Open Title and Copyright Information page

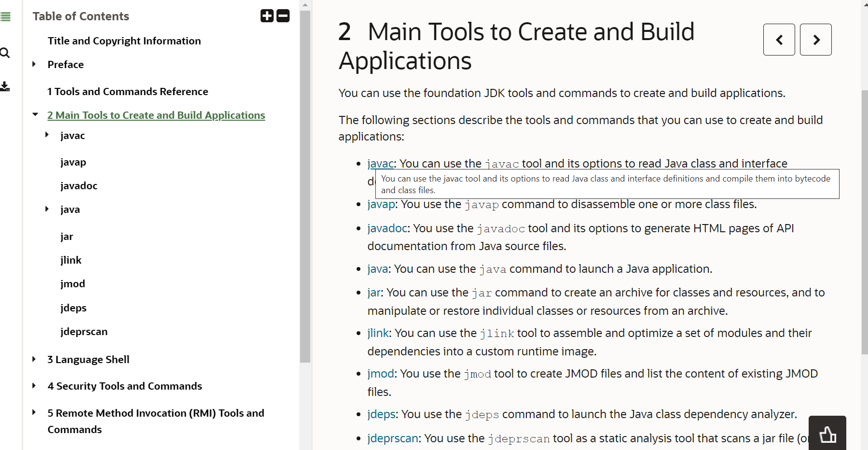pyautogui.click(x=124, y=41)
